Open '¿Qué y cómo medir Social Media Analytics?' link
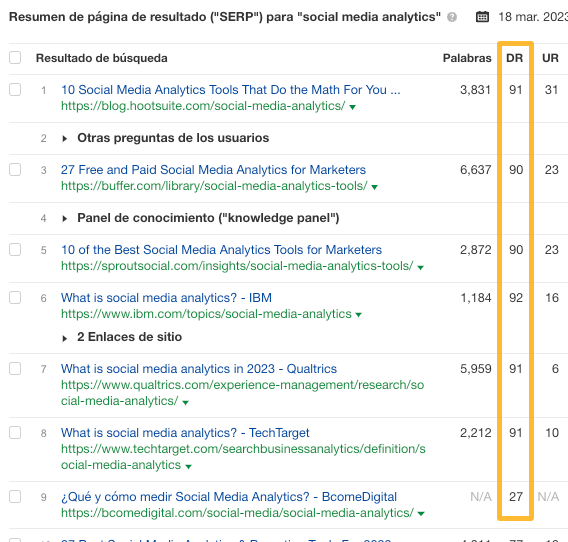 click(x=229, y=496)
